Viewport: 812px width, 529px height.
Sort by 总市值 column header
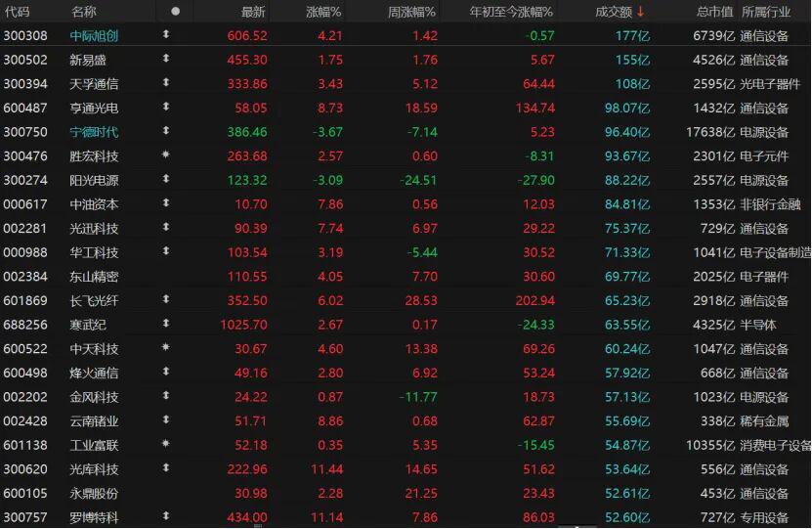pos(714,12)
